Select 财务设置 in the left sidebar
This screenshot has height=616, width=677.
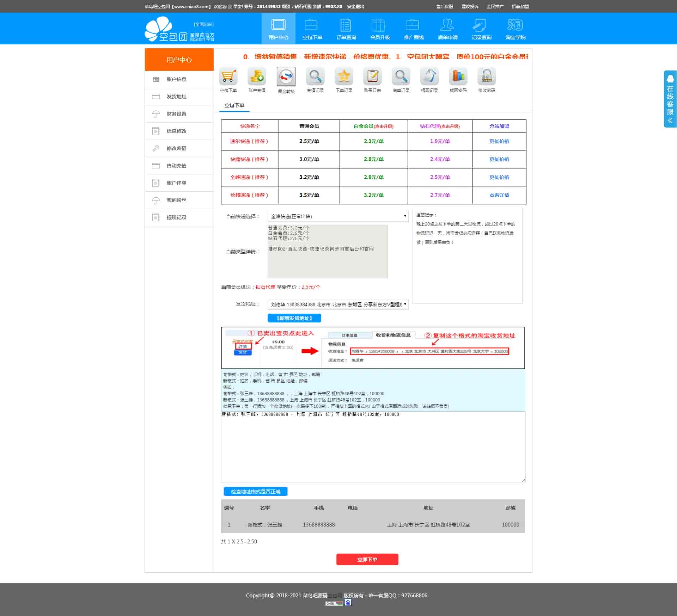(177, 114)
